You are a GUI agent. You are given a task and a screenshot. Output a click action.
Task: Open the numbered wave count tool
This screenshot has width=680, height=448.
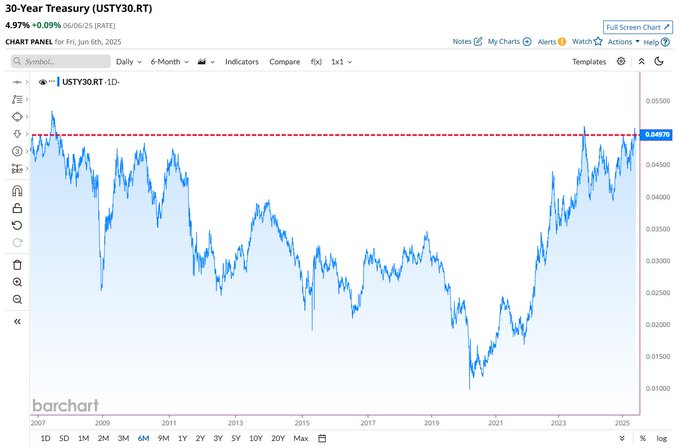click(17, 151)
